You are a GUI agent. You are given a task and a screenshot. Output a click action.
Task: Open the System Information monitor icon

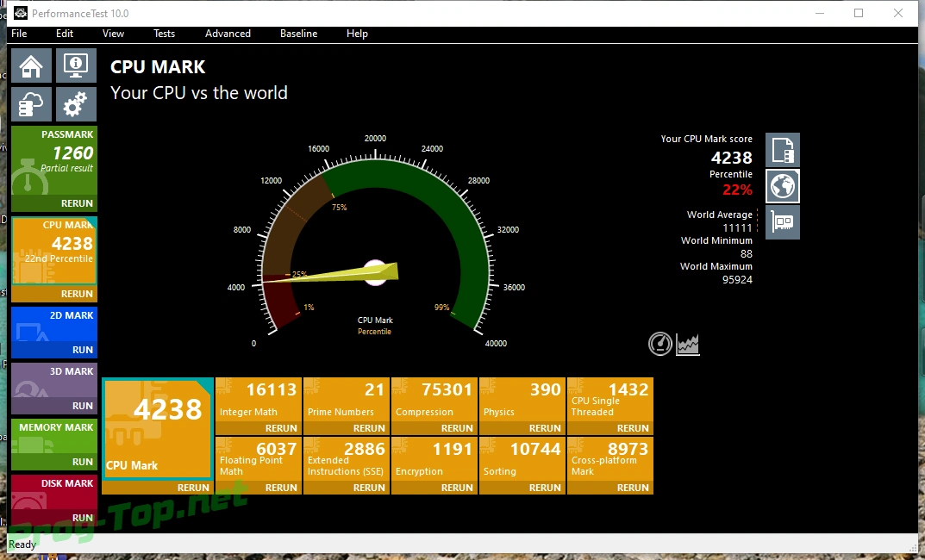(x=76, y=65)
